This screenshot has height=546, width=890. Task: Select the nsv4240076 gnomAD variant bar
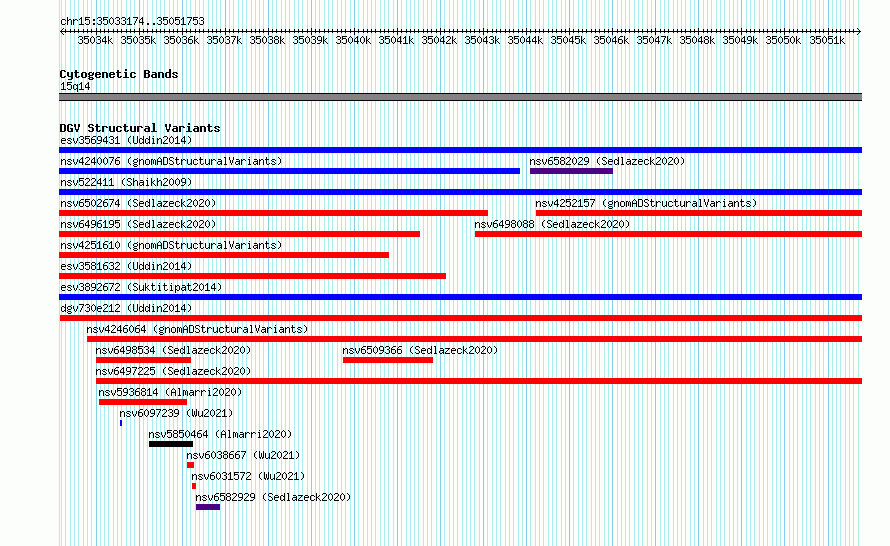pyautogui.click(x=289, y=171)
